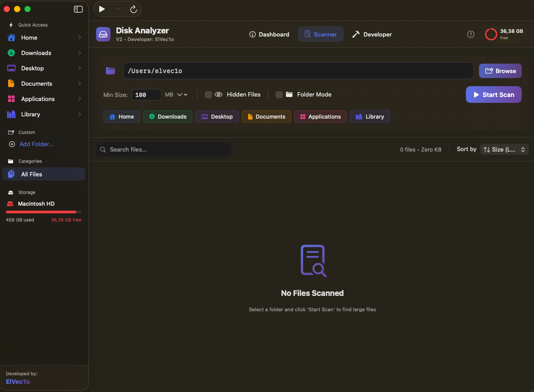This screenshot has width=534, height=392.
Task: Click the Downloads icon in Quick Access
Action: (11, 53)
